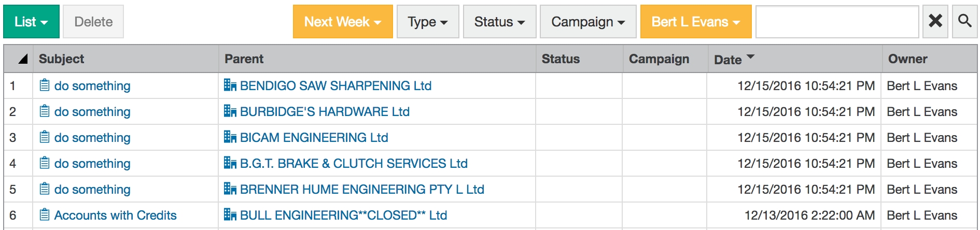Expand the Next Week date filter
Screen dimensions: 980x230
point(342,22)
